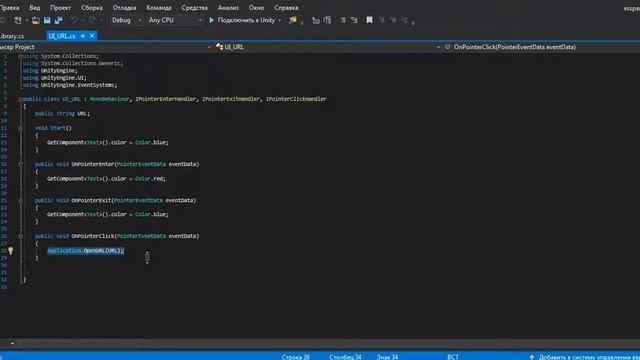The height and width of the screenshot is (360, 640).
Task: Click the 'public string URL;' declaration
Action: coord(62,113)
